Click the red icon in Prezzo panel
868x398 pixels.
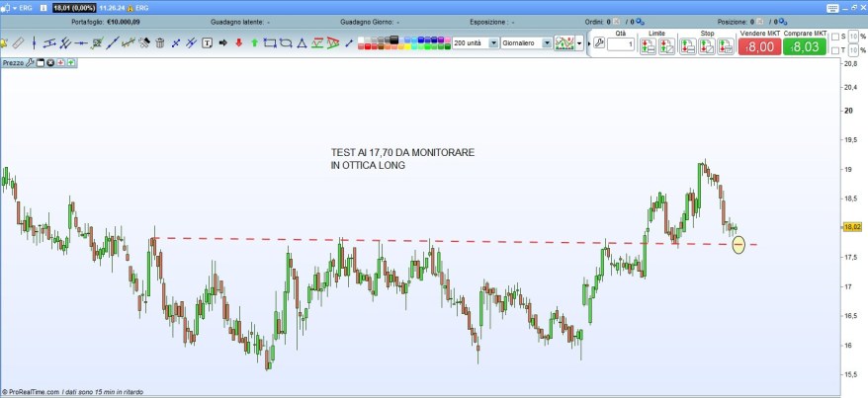[x=60, y=63]
